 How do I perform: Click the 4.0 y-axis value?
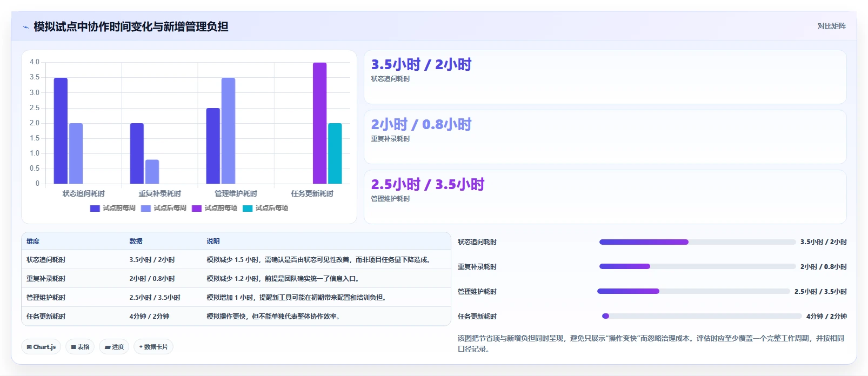click(x=35, y=62)
